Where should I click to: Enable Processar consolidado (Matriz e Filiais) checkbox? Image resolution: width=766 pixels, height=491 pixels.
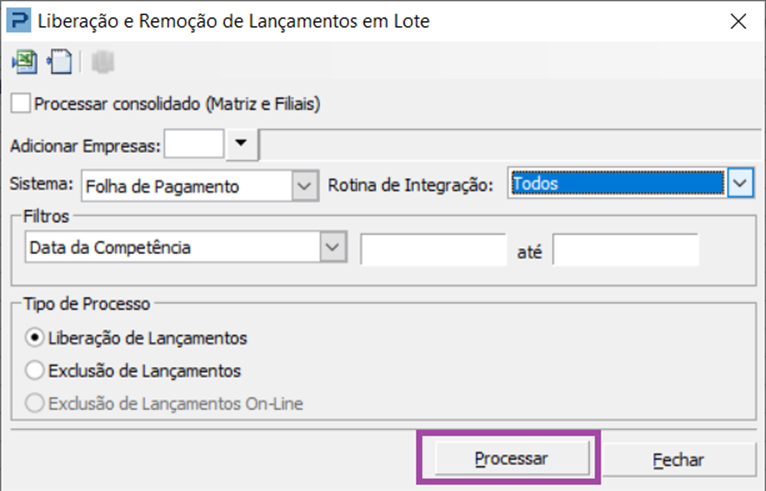tap(21, 104)
